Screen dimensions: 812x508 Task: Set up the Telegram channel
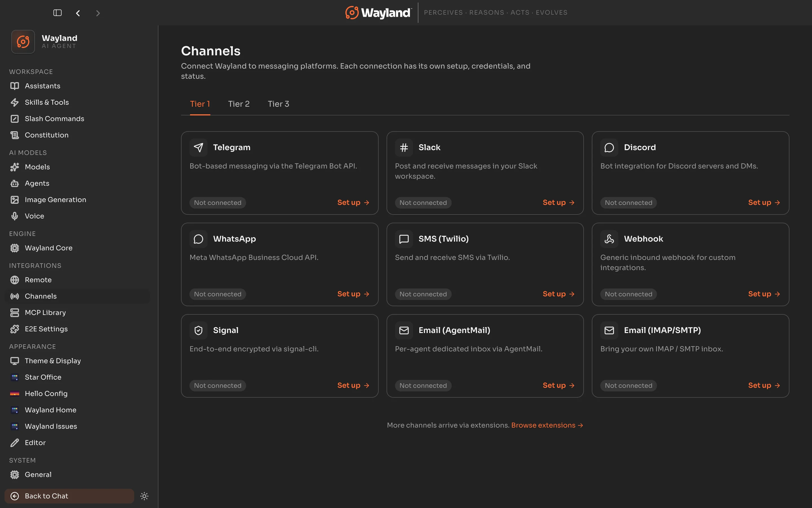(353, 203)
